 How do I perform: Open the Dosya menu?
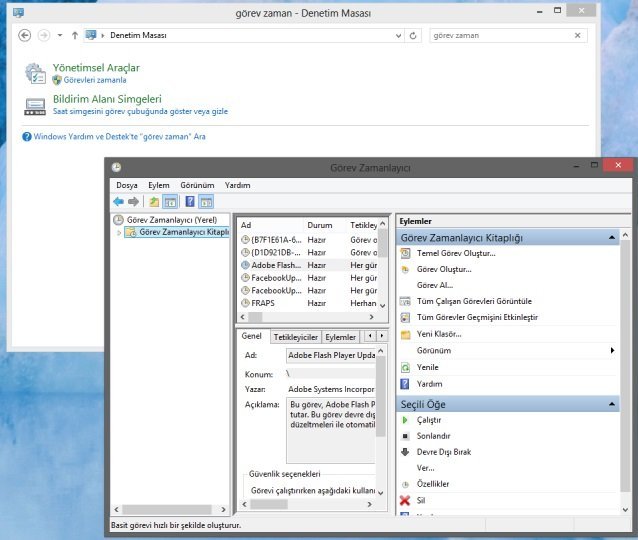coord(127,185)
